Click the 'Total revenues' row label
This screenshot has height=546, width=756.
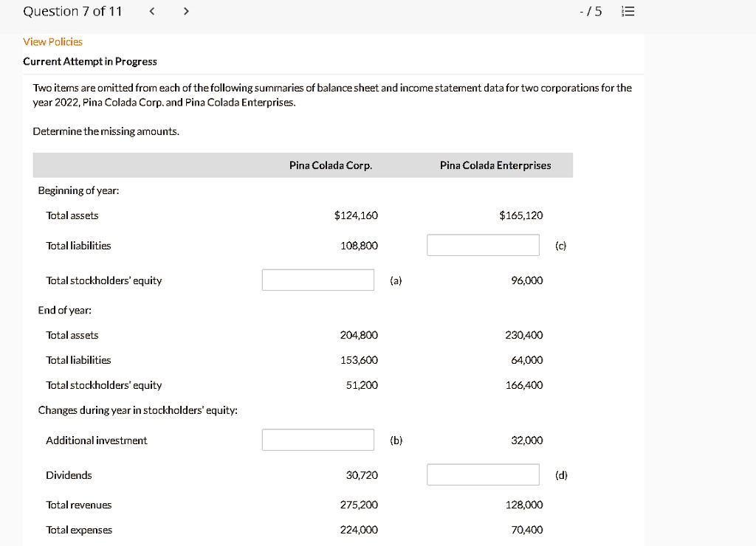[x=78, y=505]
